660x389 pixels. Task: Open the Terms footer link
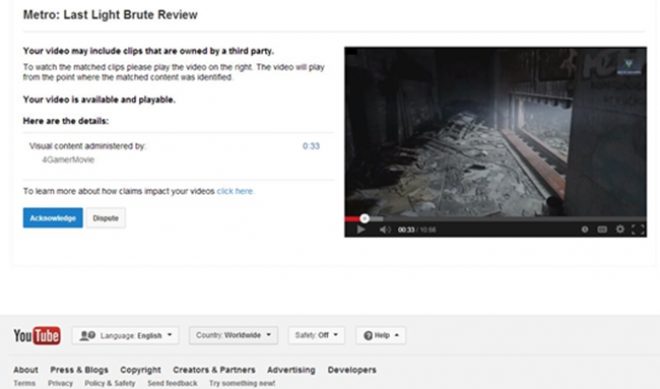pos(24,383)
